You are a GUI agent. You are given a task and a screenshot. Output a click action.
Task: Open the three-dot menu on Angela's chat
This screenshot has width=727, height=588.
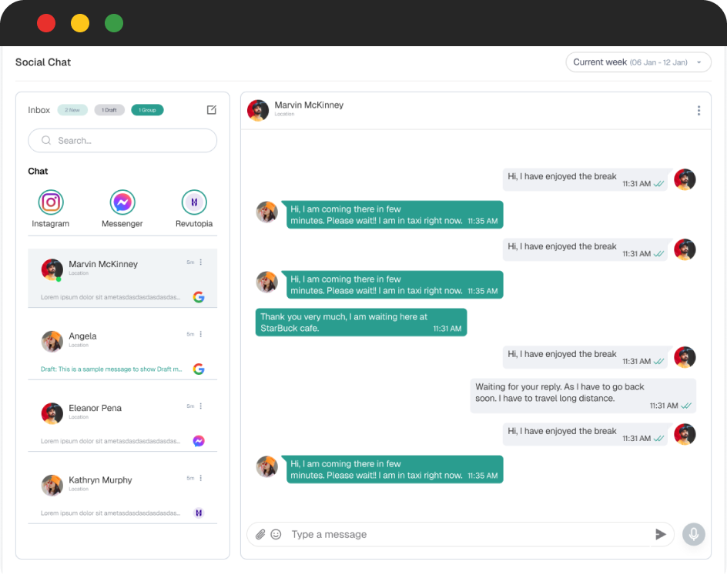[x=201, y=334]
